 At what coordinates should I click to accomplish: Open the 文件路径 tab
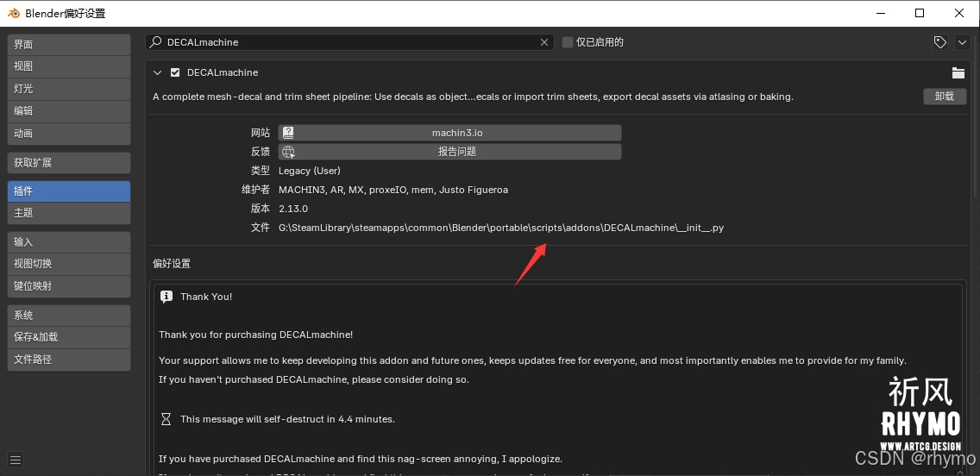[x=69, y=360]
